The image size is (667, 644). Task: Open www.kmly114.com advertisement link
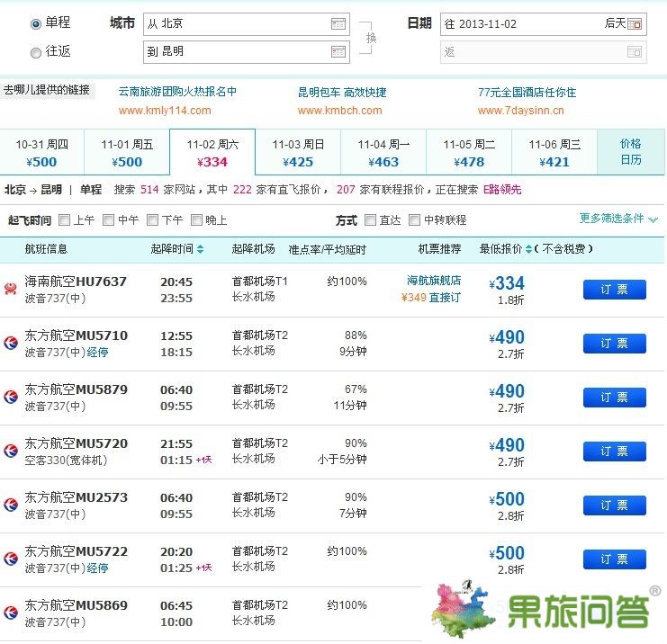coord(165,111)
